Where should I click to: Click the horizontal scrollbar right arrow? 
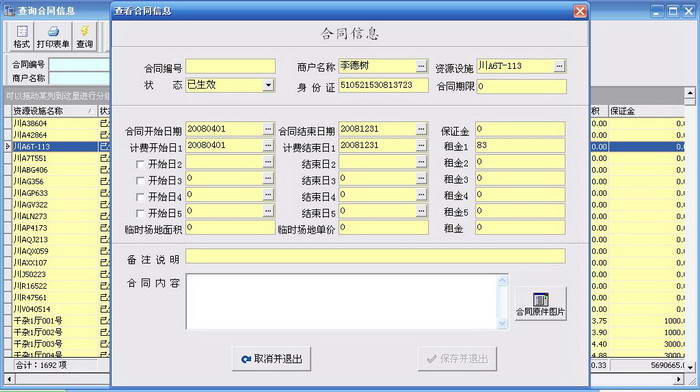click(679, 379)
